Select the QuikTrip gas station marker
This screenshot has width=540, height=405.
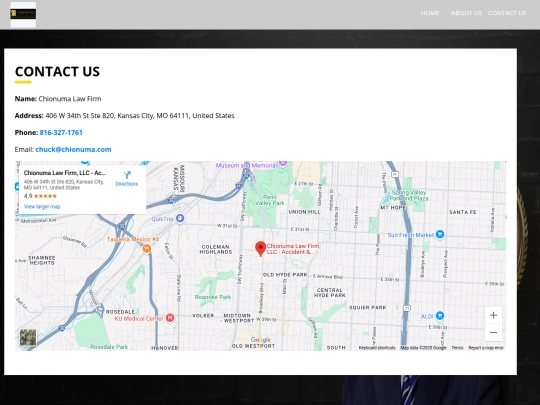tap(180, 218)
